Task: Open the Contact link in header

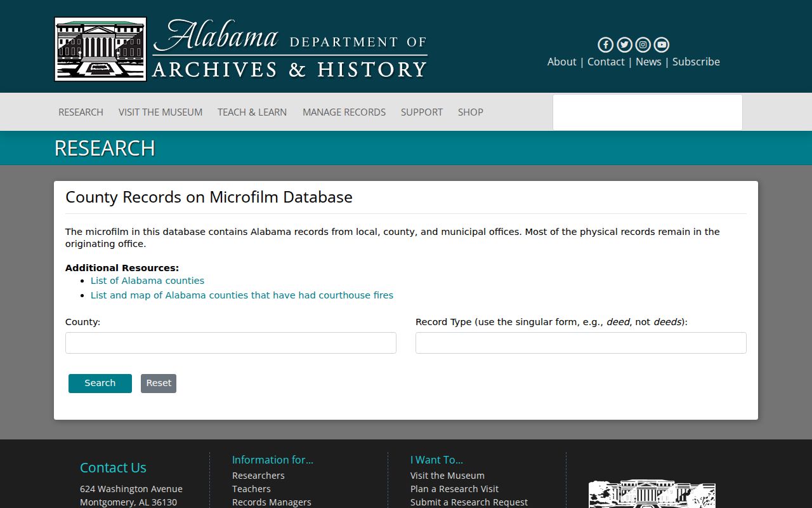Action: click(606, 62)
